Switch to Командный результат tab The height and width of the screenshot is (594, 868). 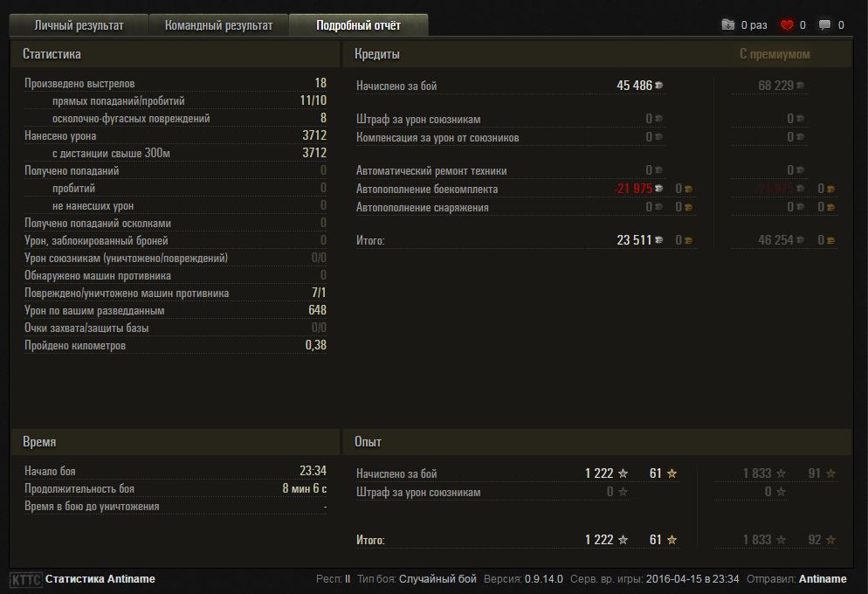218,25
